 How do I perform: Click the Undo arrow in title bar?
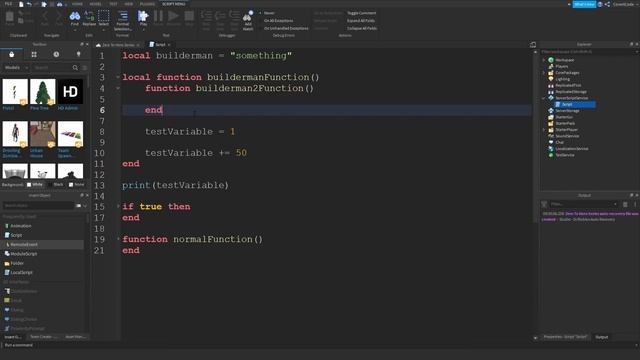coord(29,4)
